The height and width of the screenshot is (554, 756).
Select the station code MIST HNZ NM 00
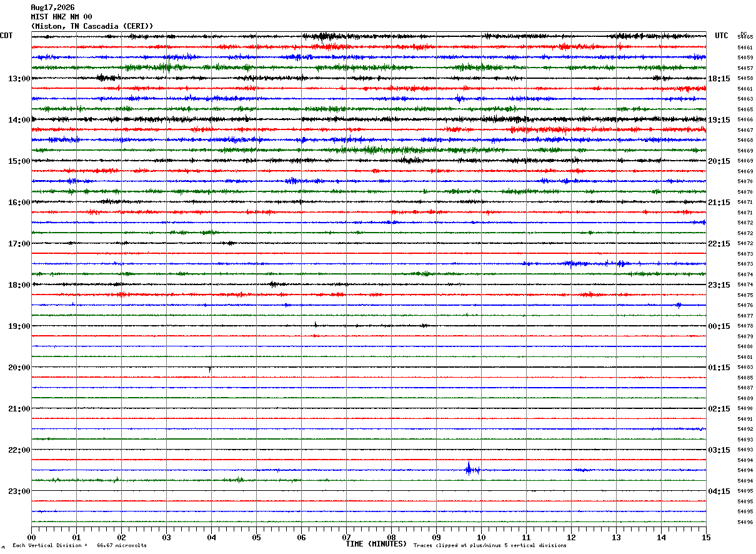(x=61, y=17)
